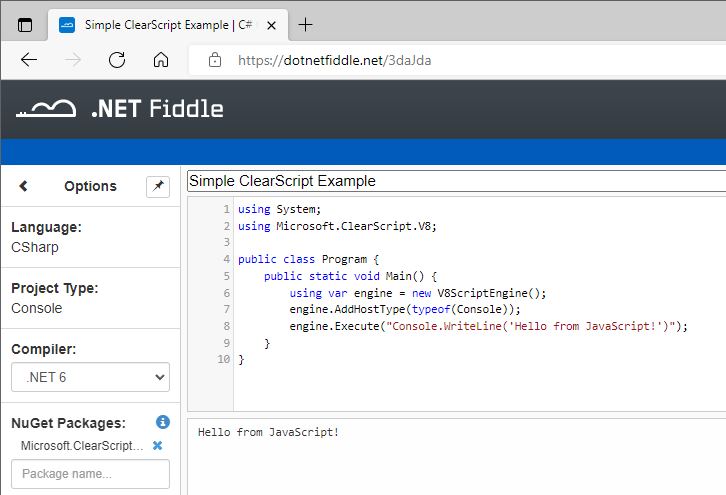Click 'using Microsoft.ClearScript.V8;' line
Viewport: 726px width, 495px height.
click(337, 226)
